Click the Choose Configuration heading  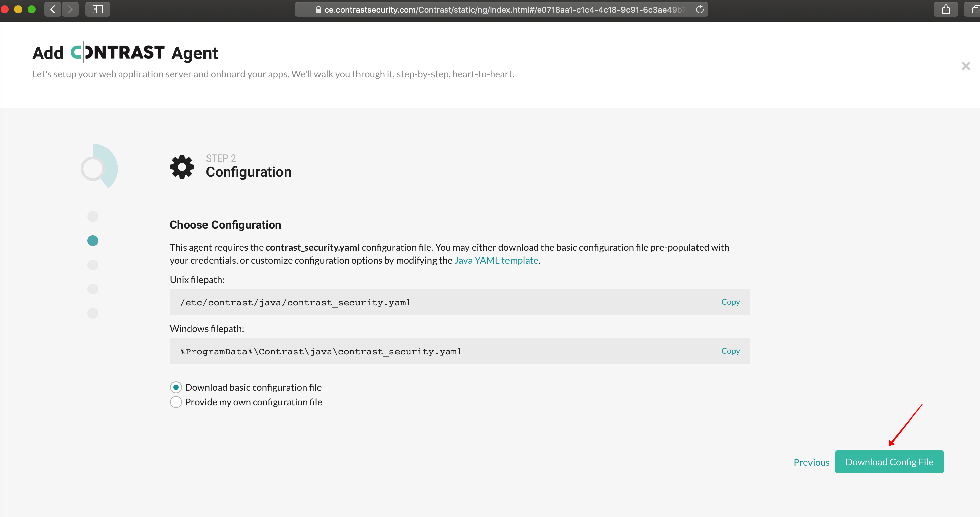point(225,225)
